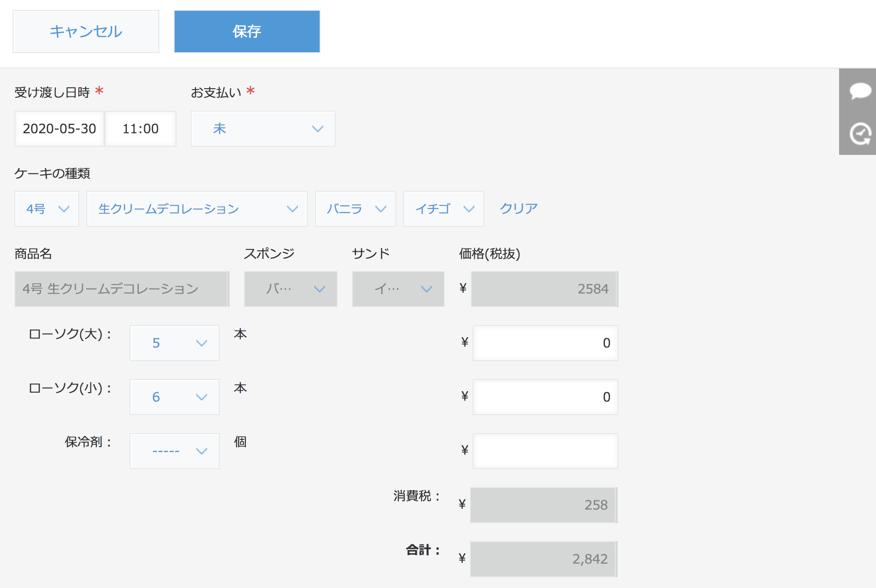Open the 生クリームデコレーション cake type dropdown
Viewport: 876px width, 588px height.
click(197, 209)
